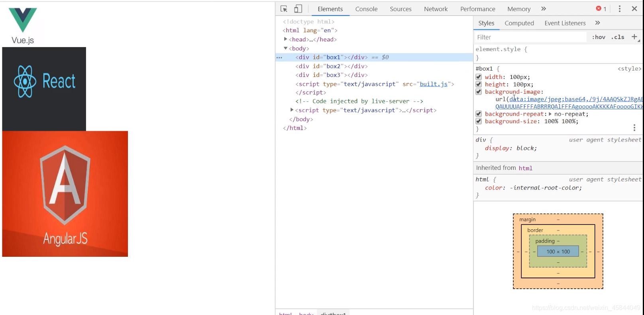
Task: Open the Memory tab
Action: tap(518, 9)
